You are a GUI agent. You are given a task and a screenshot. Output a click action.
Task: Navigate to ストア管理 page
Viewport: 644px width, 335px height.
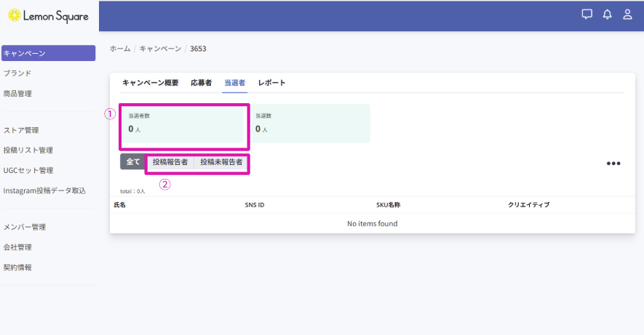click(x=21, y=131)
